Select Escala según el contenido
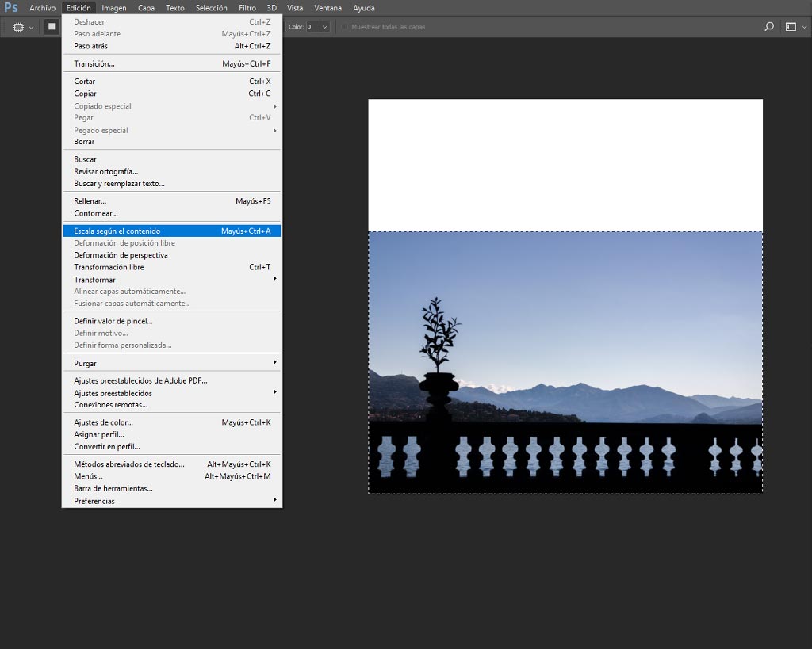This screenshot has width=812, height=649. pyautogui.click(x=172, y=231)
